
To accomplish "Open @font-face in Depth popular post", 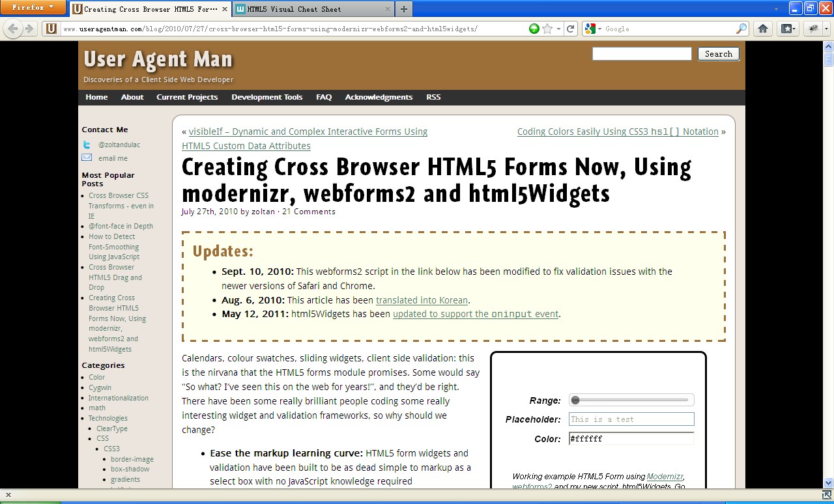I will click(121, 226).
